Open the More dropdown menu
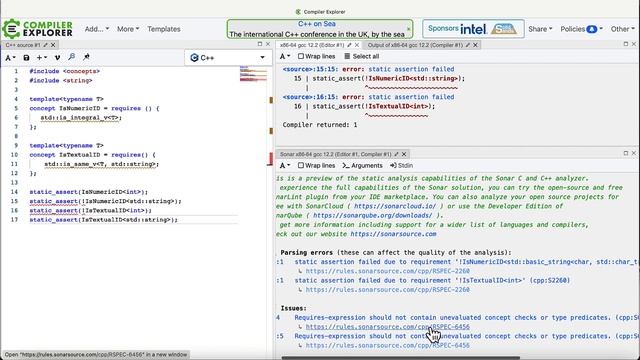Screen dimensions: 640x360 (x=128, y=29)
